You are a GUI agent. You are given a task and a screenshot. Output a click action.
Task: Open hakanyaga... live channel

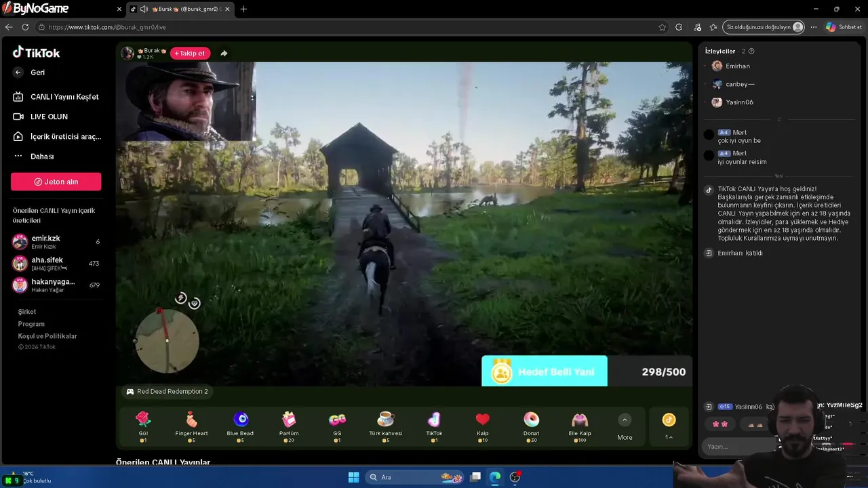56,285
